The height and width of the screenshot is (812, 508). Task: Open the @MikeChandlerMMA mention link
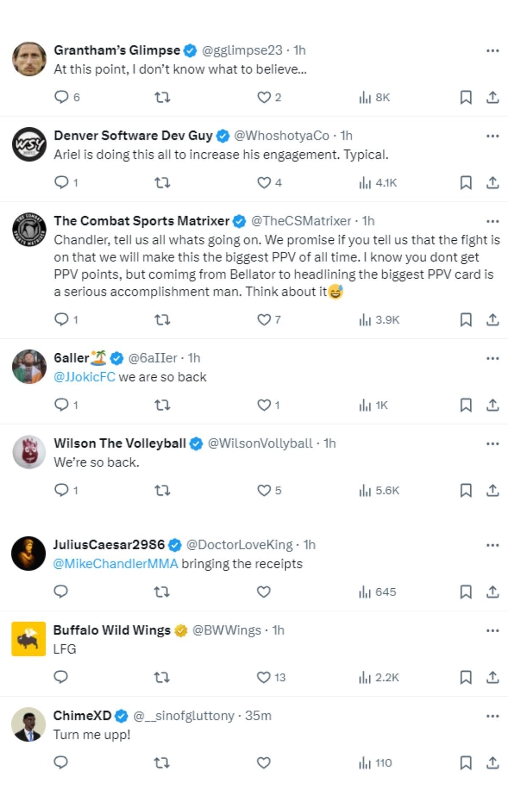116,564
